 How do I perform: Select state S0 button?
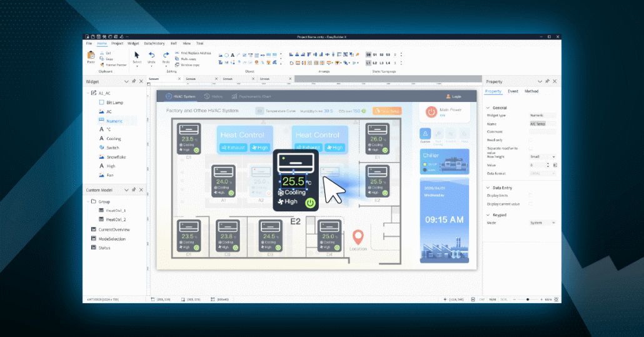368,54
